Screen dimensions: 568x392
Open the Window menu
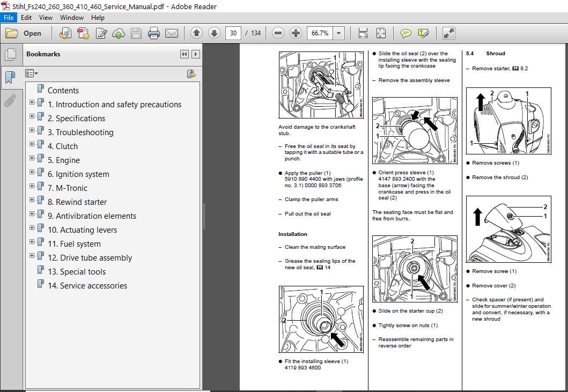pyautogui.click(x=72, y=17)
